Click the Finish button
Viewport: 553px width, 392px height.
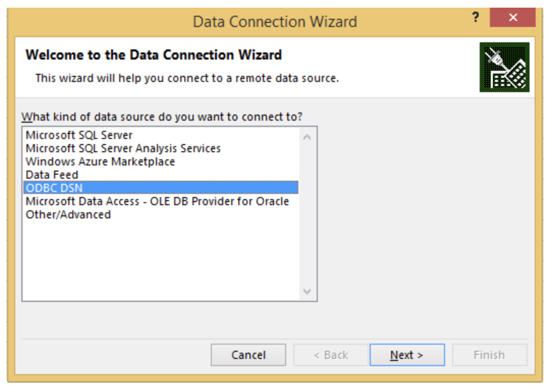click(489, 355)
